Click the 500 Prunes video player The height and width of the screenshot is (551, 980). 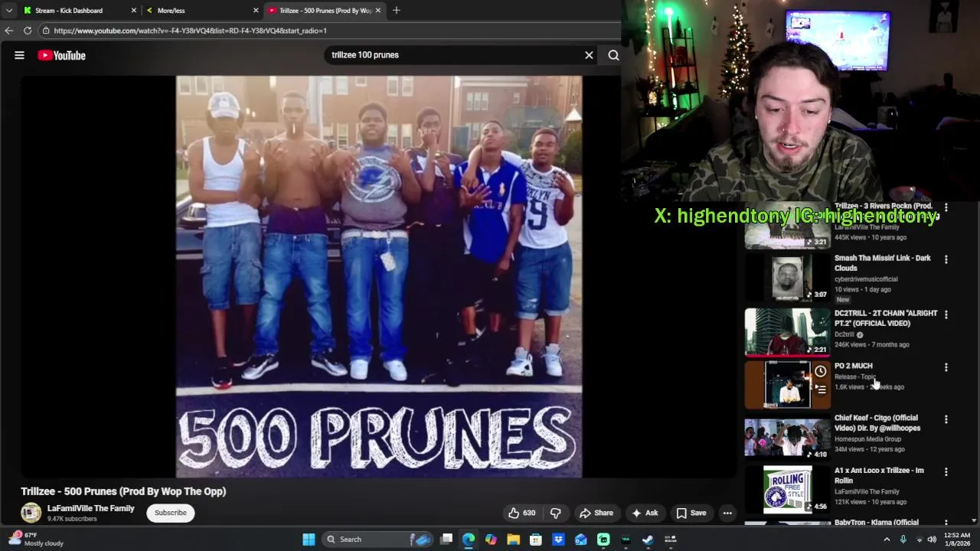point(379,276)
